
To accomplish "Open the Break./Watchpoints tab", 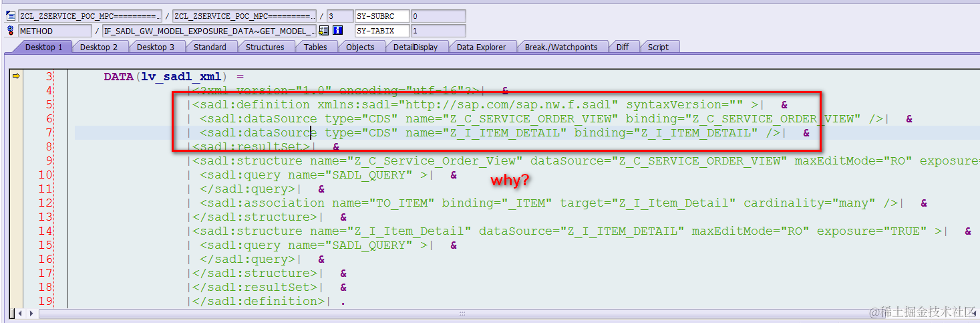I will click(x=561, y=47).
